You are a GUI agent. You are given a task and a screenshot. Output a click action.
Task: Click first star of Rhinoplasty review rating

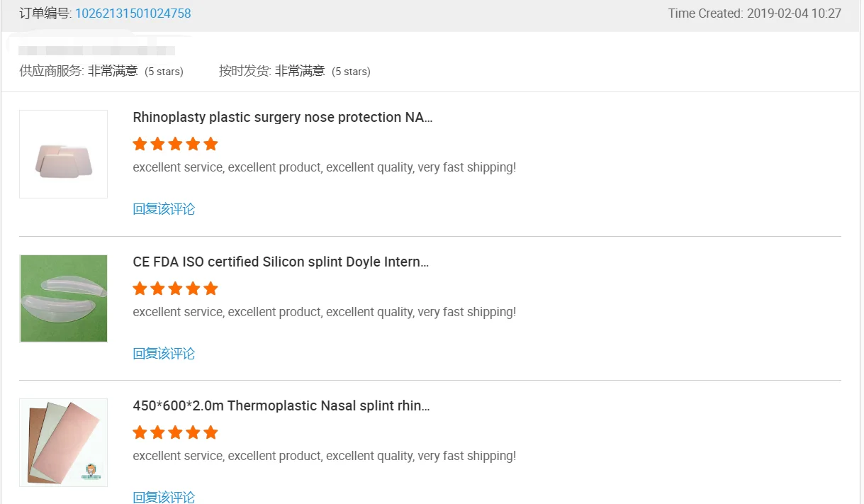coord(140,145)
